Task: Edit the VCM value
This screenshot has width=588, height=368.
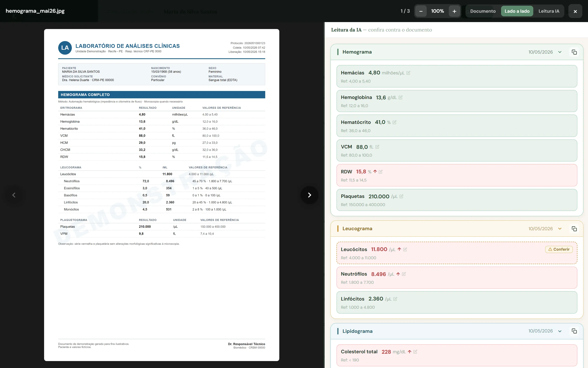Action: click(x=377, y=147)
